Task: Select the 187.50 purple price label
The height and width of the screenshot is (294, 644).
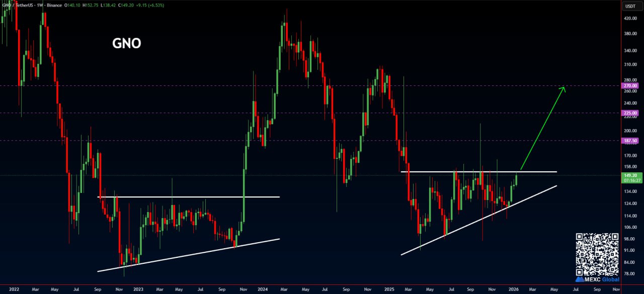Action: (x=631, y=141)
